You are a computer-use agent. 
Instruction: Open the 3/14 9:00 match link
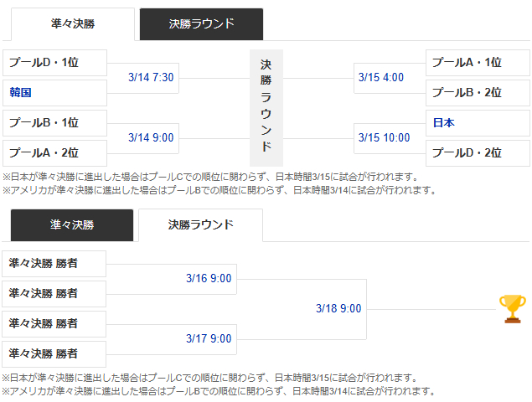(x=151, y=138)
